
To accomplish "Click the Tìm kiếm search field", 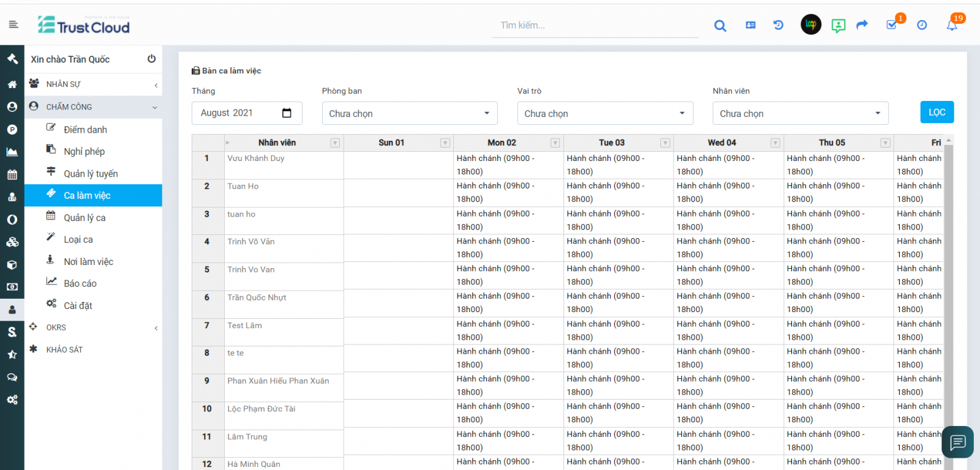I will [595, 26].
